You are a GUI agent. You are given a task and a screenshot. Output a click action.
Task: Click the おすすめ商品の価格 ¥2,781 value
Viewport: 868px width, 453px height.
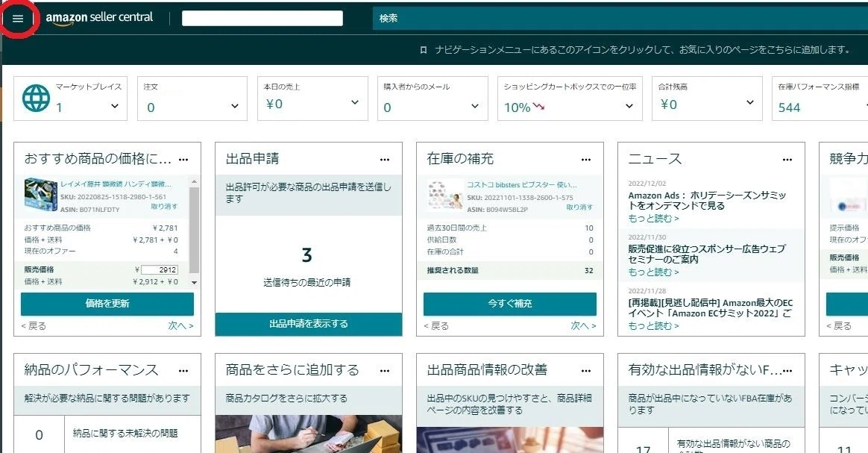[165, 228]
